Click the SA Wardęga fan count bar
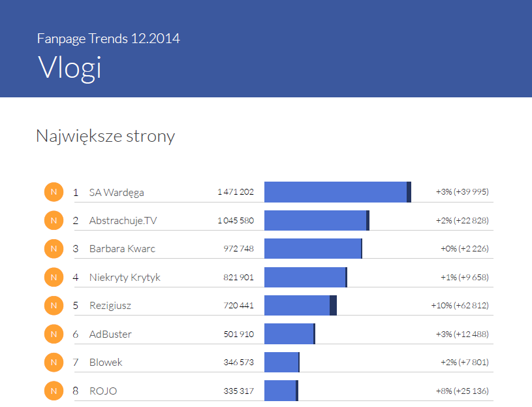This screenshot has width=532, height=407. (x=336, y=192)
